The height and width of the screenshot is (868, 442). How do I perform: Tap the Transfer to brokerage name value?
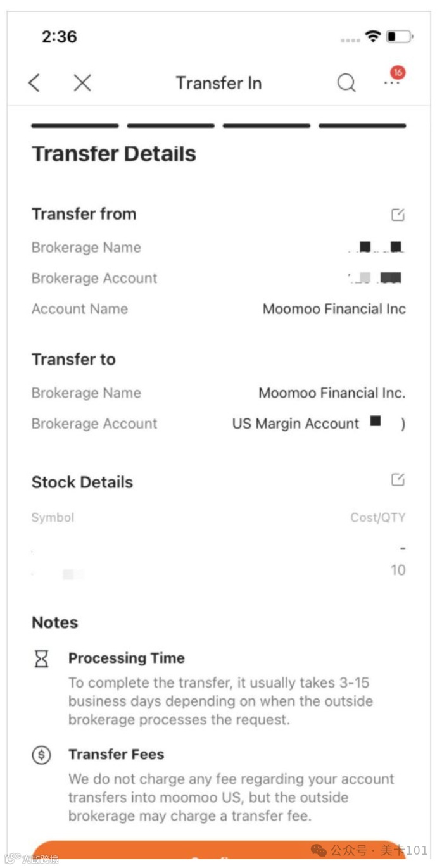click(332, 393)
